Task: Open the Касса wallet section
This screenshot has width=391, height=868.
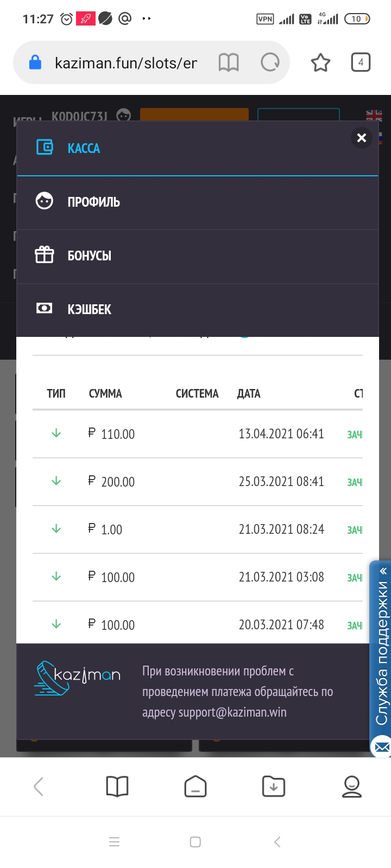Action: [x=84, y=148]
